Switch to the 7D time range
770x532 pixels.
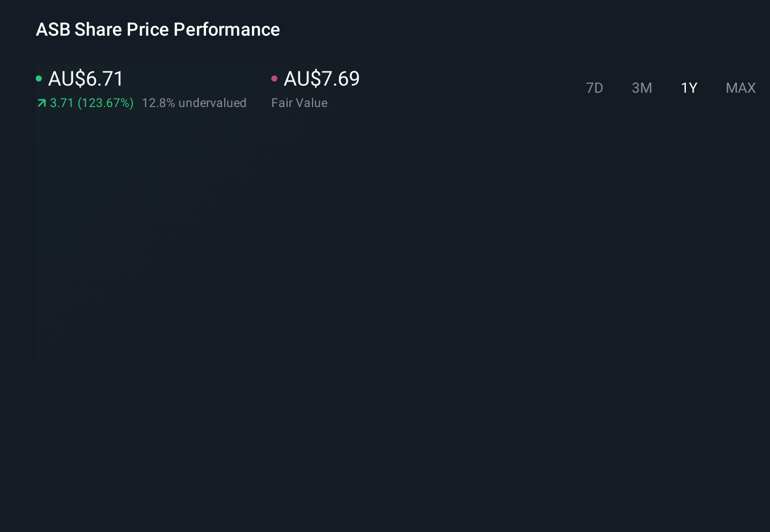coord(595,88)
